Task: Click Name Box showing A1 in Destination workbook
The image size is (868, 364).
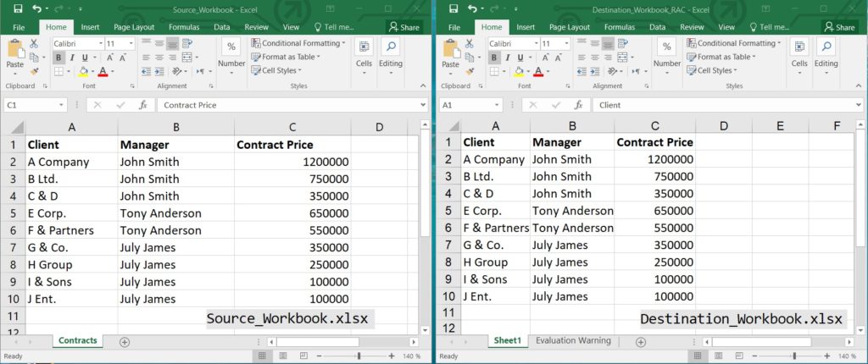Action: tap(462, 105)
